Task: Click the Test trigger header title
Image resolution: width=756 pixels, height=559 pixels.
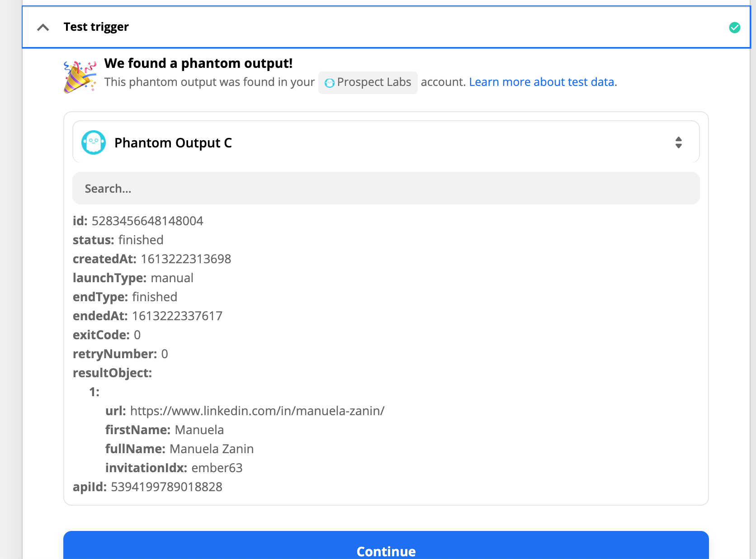Action: pyautogui.click(x=96, y=27)
